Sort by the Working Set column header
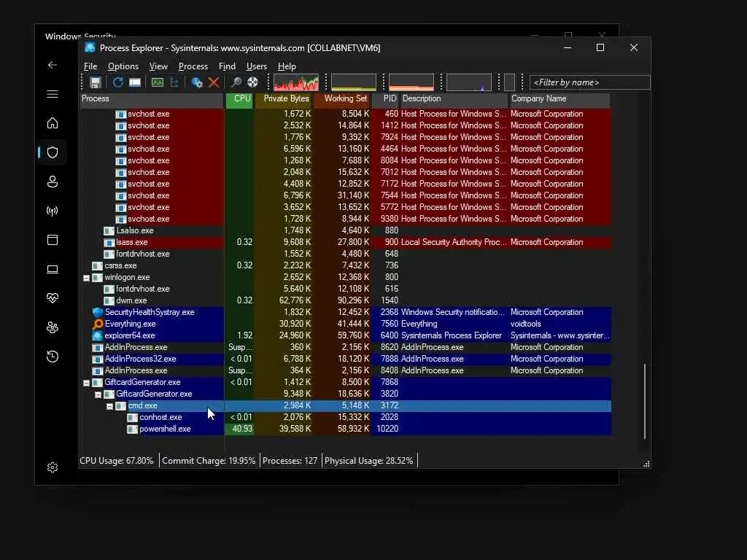747x560 pixels. (342, 98)
